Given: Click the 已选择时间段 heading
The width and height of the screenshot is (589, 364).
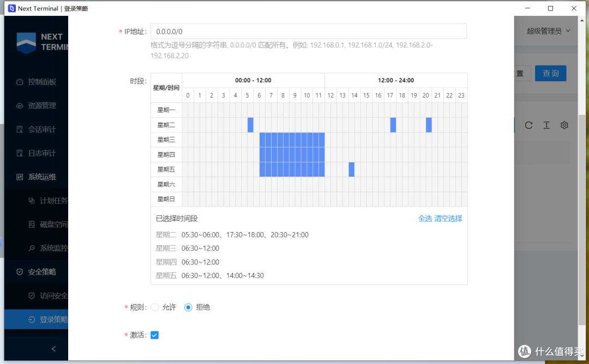Looking at the screenshot, I should (x=177, y=219).
